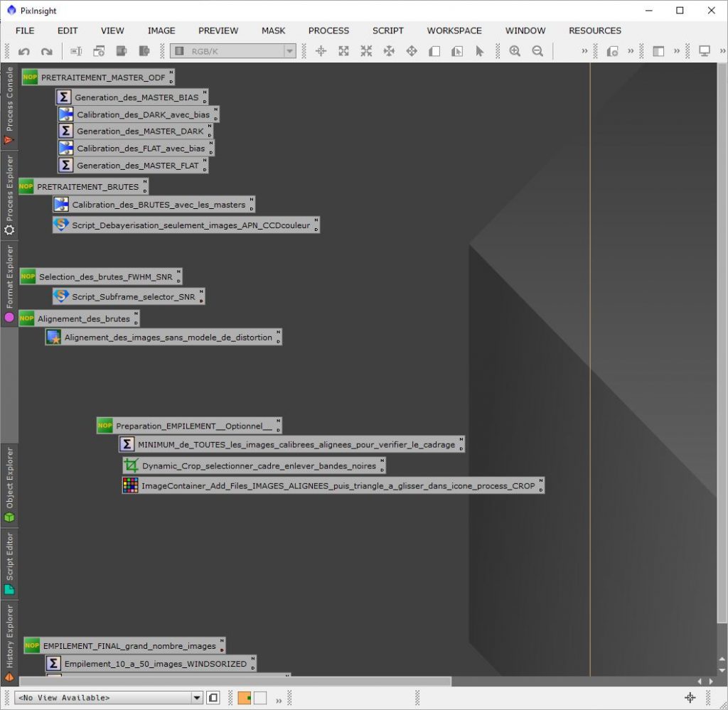Open the SCRIPT menu
728x710 pixels.
[x=388, y=31]
